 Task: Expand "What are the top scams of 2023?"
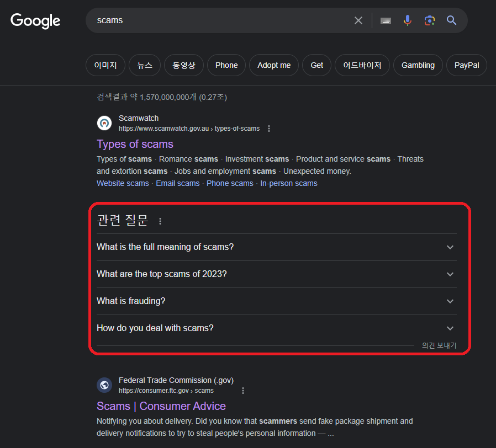[277, 274]
